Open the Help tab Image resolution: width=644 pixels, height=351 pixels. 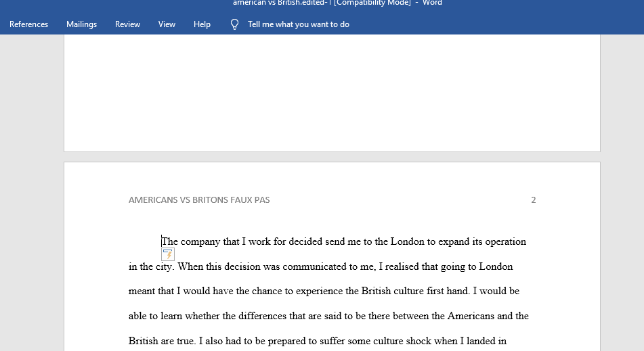click(202, 24)
